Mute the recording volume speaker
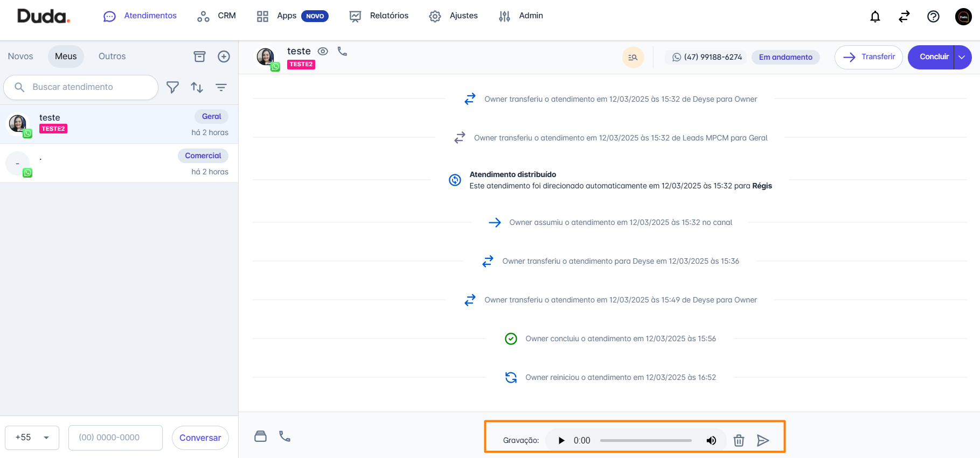The height and width of the screenshot is (458, 980). coord(711,440)
